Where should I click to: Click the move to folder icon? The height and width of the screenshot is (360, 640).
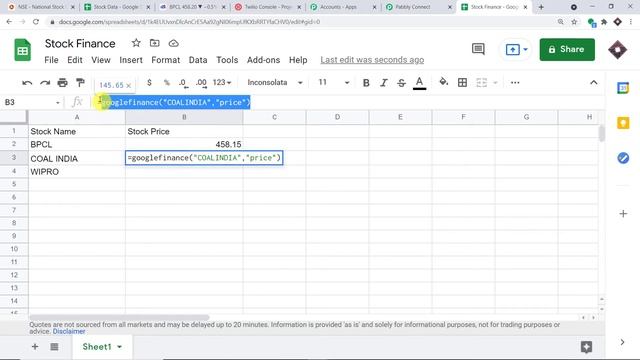(x=155, y=43)
